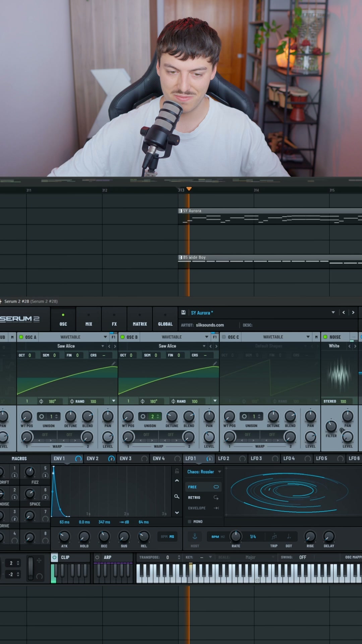Click the LFO BPM HZ rate button
The height and width of the screenshot is (644, 362).
coord(218,537)
